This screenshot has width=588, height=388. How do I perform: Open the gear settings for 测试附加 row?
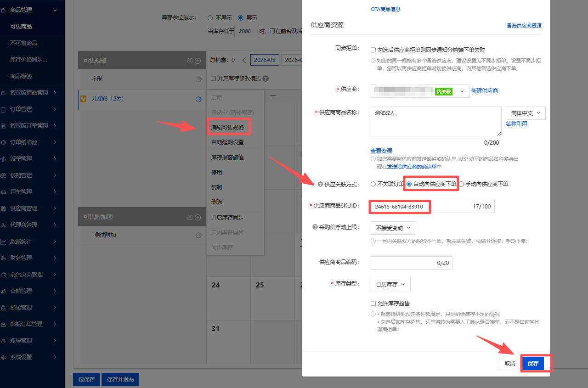pos(198,235)
